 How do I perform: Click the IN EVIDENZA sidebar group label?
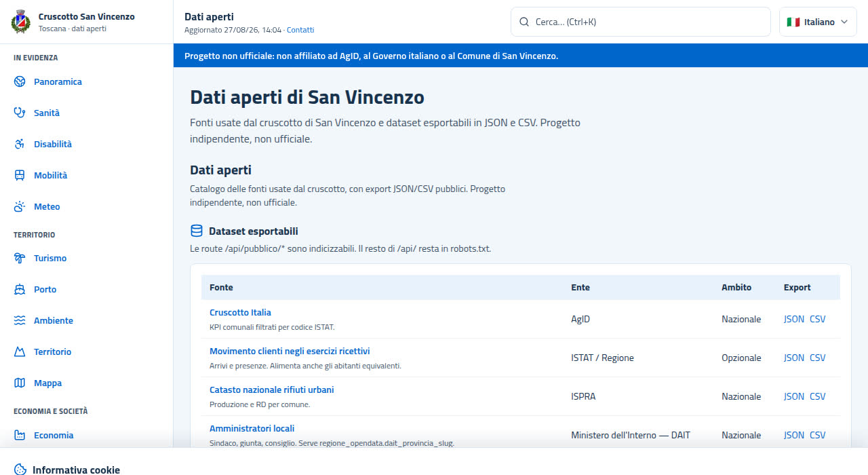[36, 58]
